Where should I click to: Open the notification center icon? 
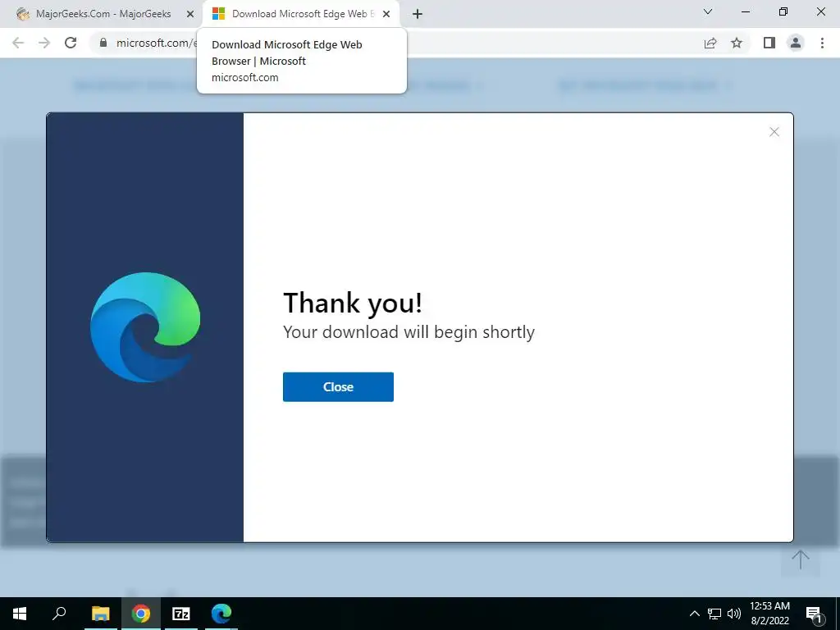(814, 614)
